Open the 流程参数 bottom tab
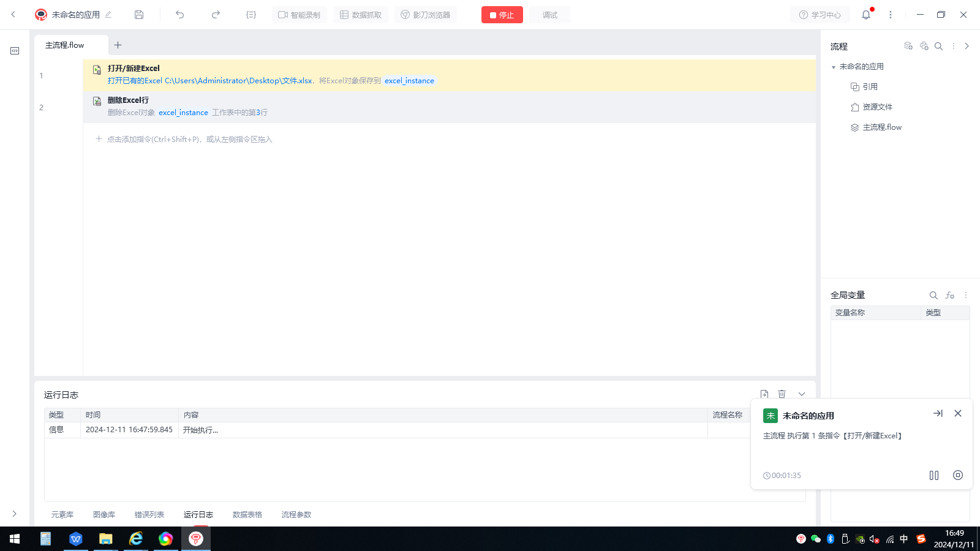 [x=296, y=515]
